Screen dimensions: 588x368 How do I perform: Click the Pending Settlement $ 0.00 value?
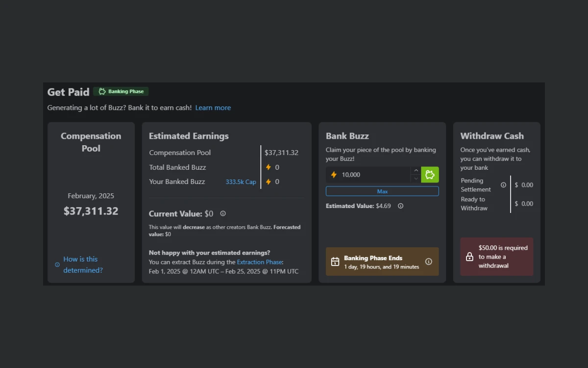click(524, 185)
